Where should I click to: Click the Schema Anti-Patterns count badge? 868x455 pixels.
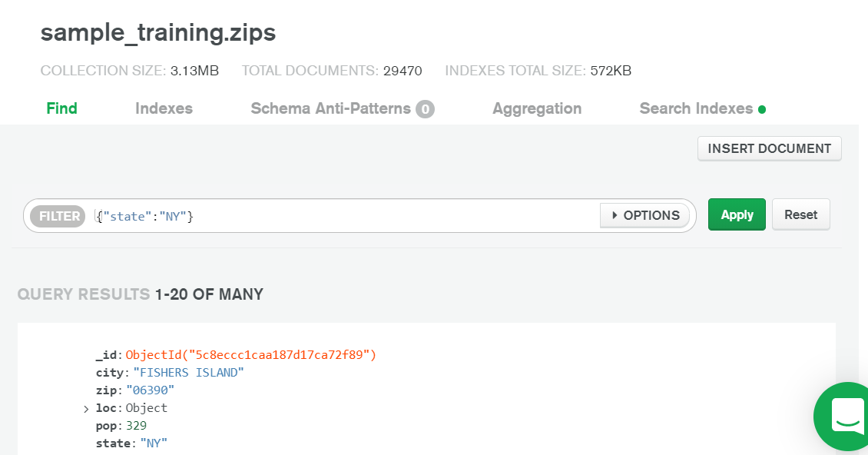pos(425,109)
